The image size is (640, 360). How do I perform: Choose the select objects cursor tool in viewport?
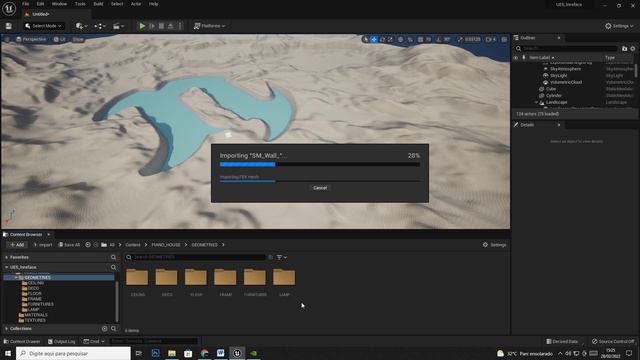(365, 39)
